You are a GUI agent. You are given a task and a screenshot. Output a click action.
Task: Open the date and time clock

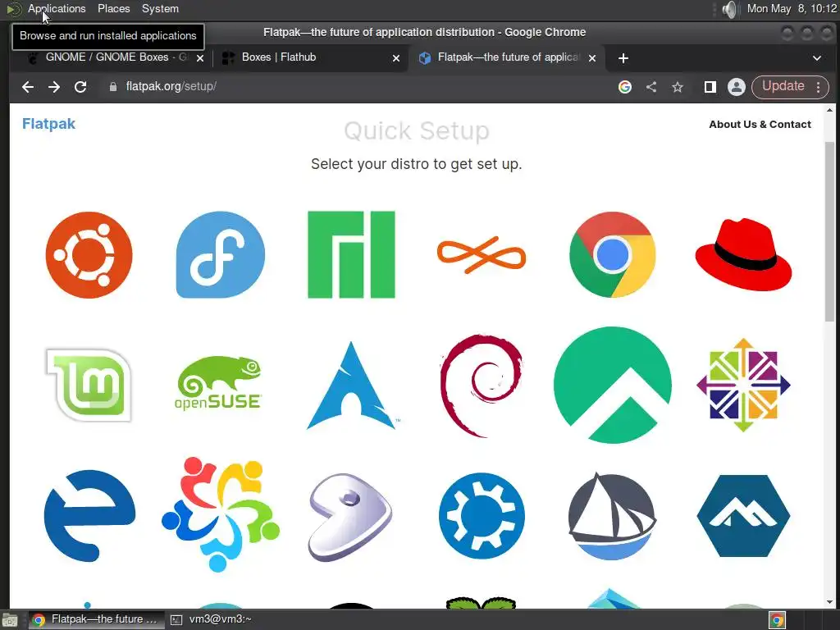point(792,8)
